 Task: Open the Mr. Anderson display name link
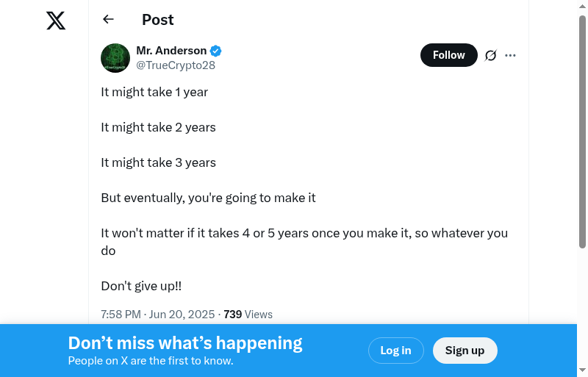click(171, 51)
